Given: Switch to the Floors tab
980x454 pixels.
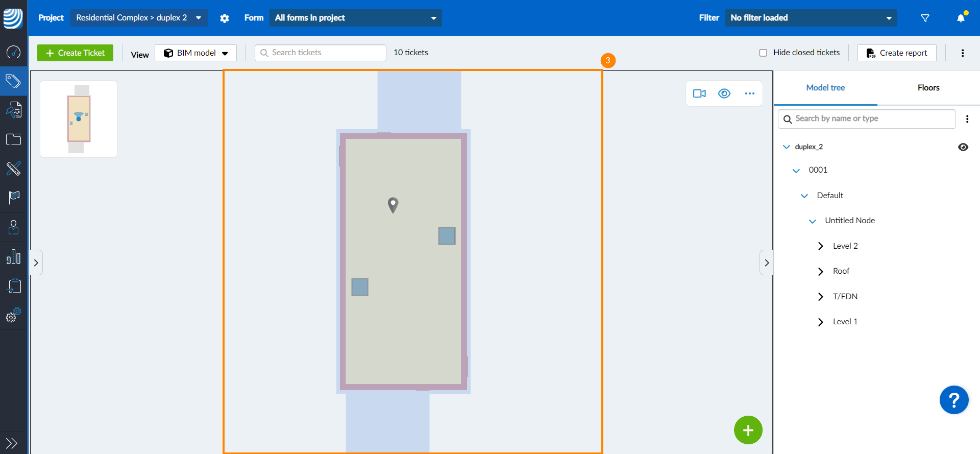Looking at the screenshot, I should click(928, 88).
